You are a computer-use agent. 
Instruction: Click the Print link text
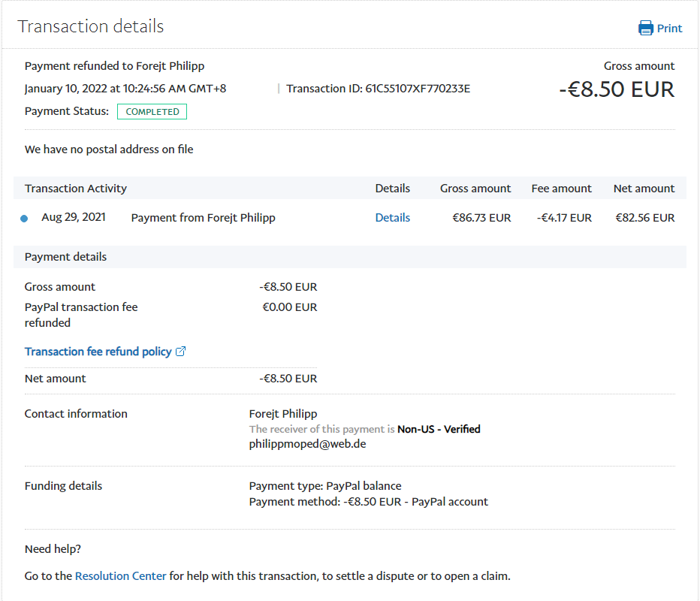point(669,29)
